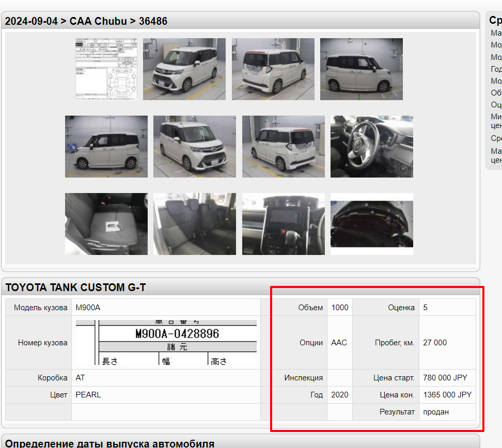Click the Год label in specs table

click(317, 395)
